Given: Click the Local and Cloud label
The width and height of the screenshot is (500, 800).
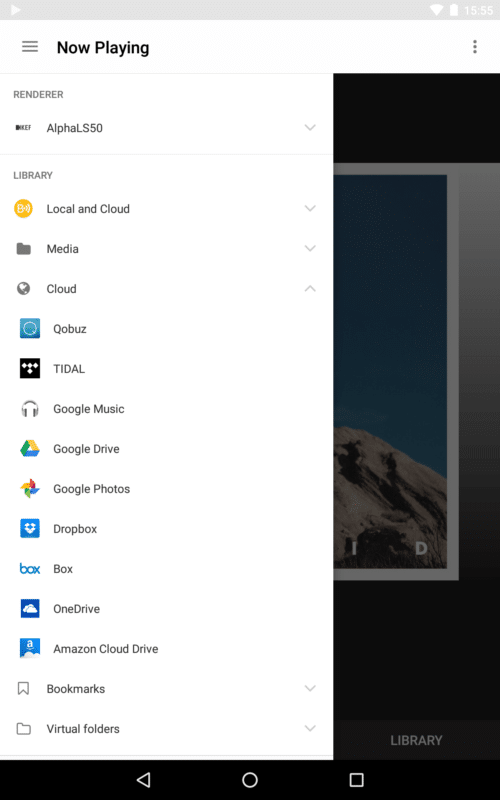Looking at the screenshot, I should [88, 209].
